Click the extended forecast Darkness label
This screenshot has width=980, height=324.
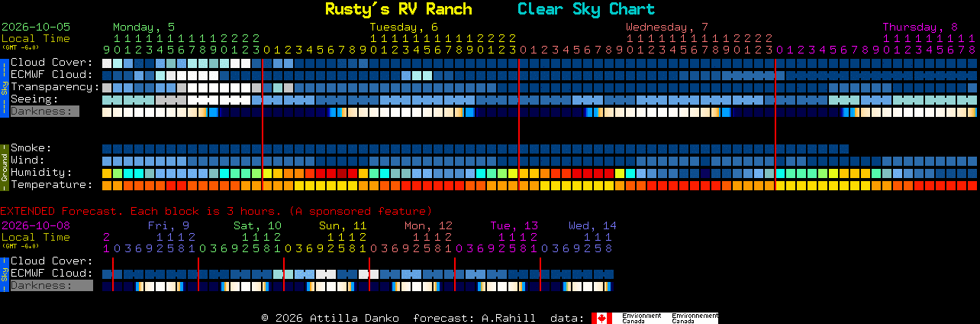point(51,286)
